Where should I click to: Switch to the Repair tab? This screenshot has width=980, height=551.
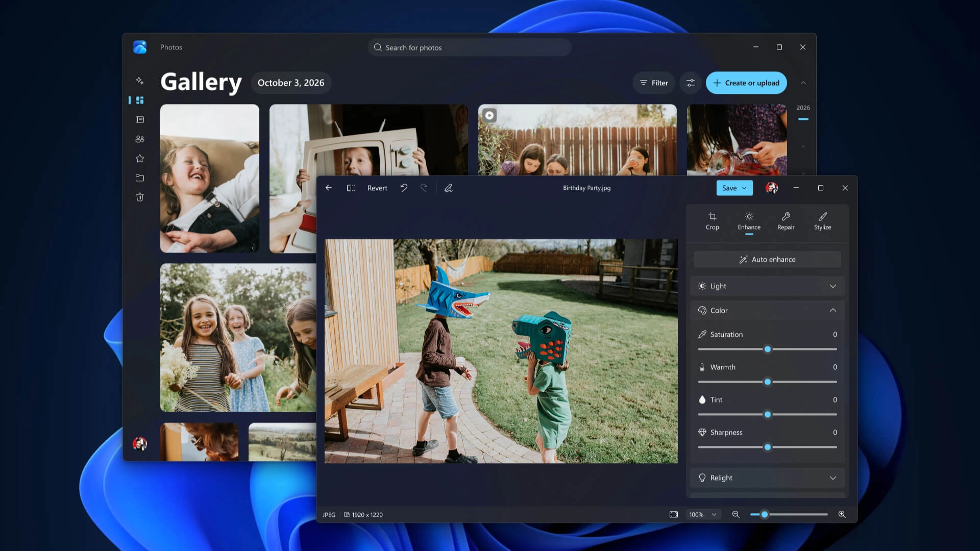786,221
